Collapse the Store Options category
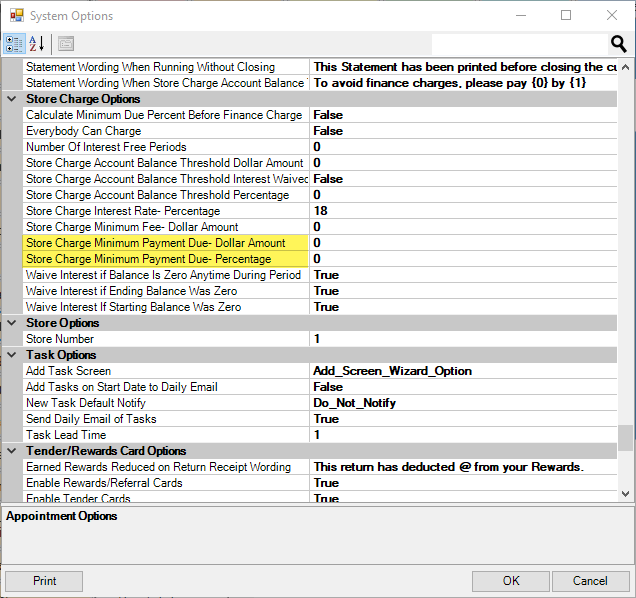 tap(12, 323)
